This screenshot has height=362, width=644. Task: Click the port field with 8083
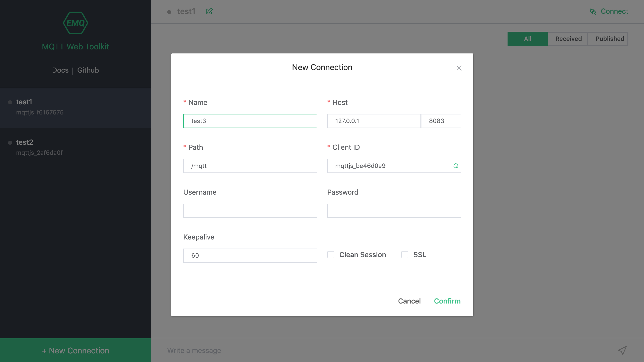tap(441, 121)
